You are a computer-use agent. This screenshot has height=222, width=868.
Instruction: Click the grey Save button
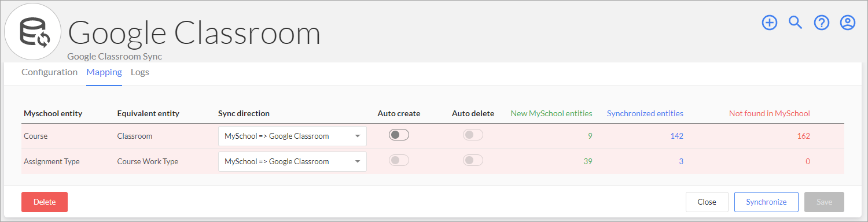coord(824,202)
